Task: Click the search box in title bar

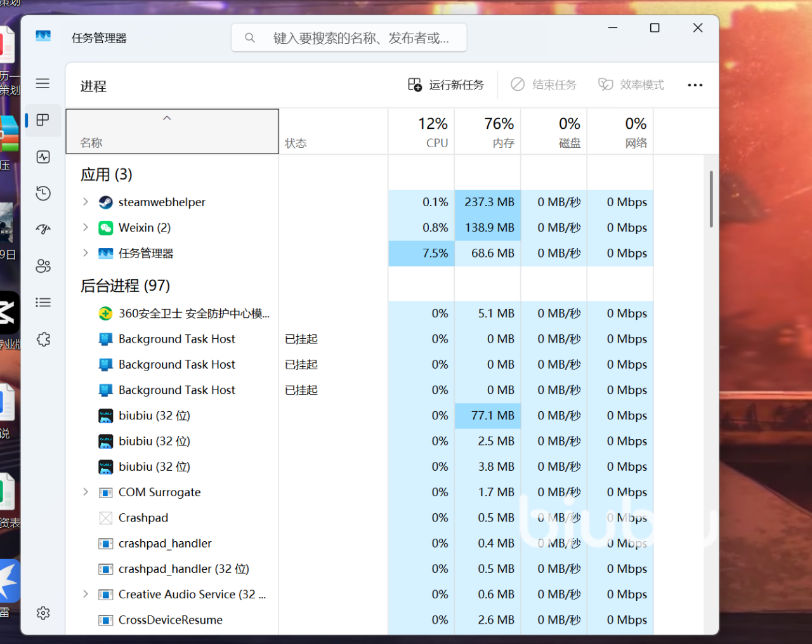Action: click(350, 38)
